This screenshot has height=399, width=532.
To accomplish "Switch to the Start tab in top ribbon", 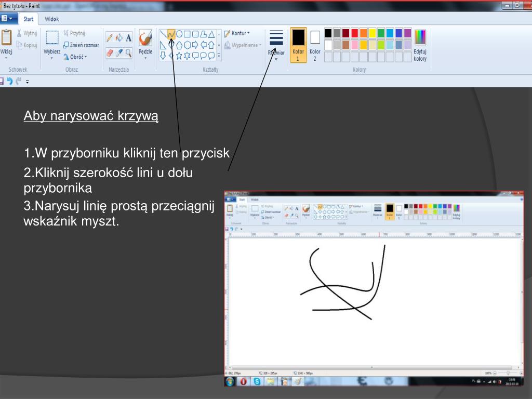I will pyautogui.click(x=29, y=19).
